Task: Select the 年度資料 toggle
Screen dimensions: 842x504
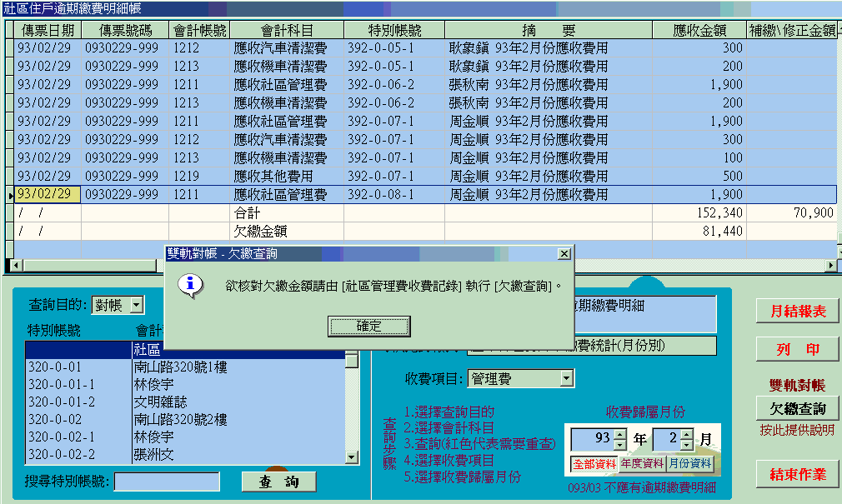Action: (x=642, y=464)
